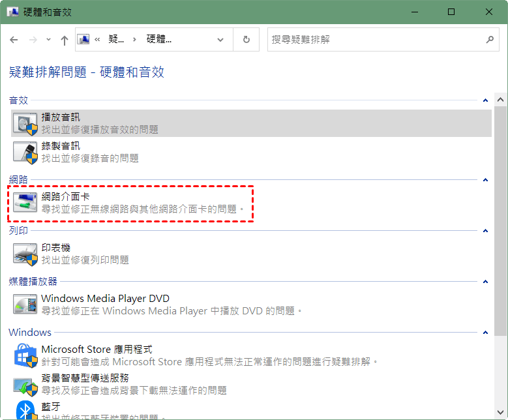Screen dimensions: 508x420
Task: Minimize the 硬體和音效 window
Action: [x=415, y=12]
